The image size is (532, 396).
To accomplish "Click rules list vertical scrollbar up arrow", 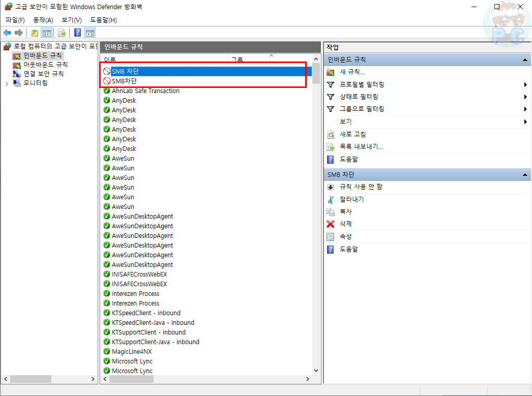I will (x=316, y=59).
